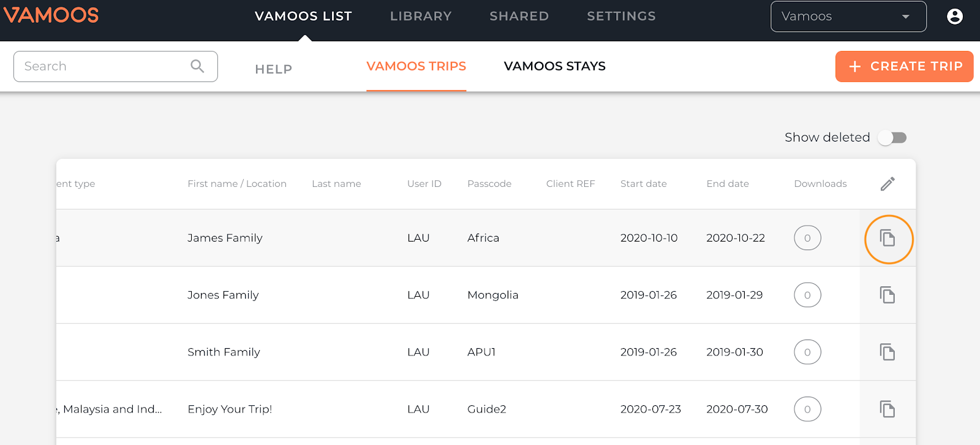Sort by the Start date column header
This screenshot has height=445, width=980.
643,184
